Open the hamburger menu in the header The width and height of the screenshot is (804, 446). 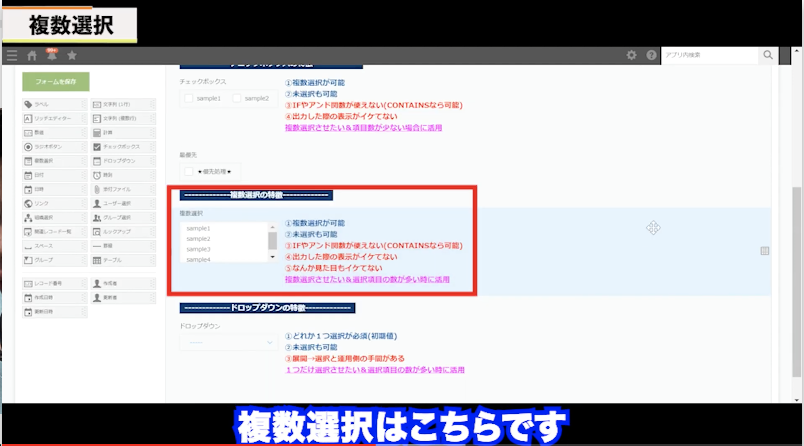pyautogui.click(x=11, y=56)
